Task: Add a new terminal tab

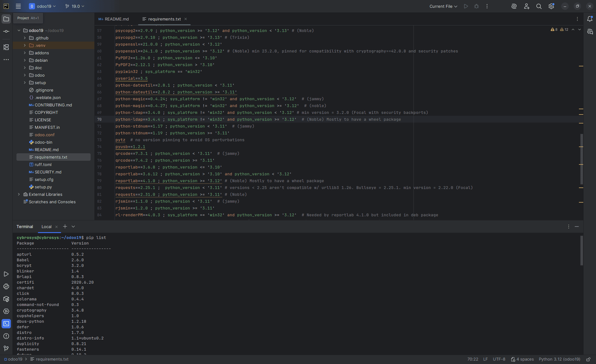Action: coord(65,227)
